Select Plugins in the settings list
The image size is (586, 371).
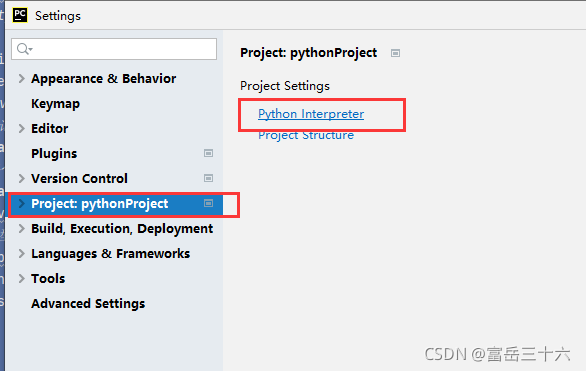click(x=54, y=154)
